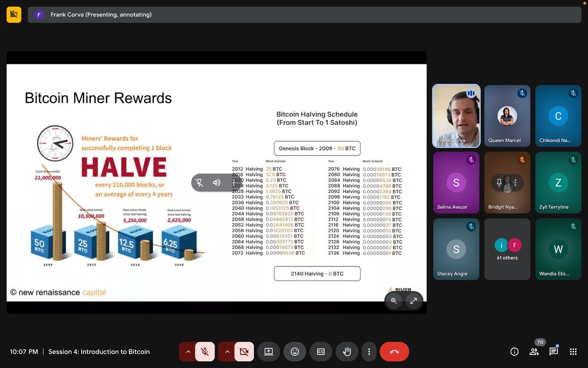588x368 pixels.
Task: Click the present screen icon
Action: (x=269, y=351)
